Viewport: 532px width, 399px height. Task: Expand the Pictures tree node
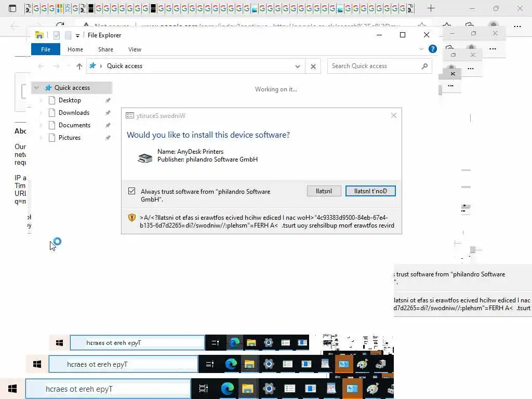click(41, 137)
